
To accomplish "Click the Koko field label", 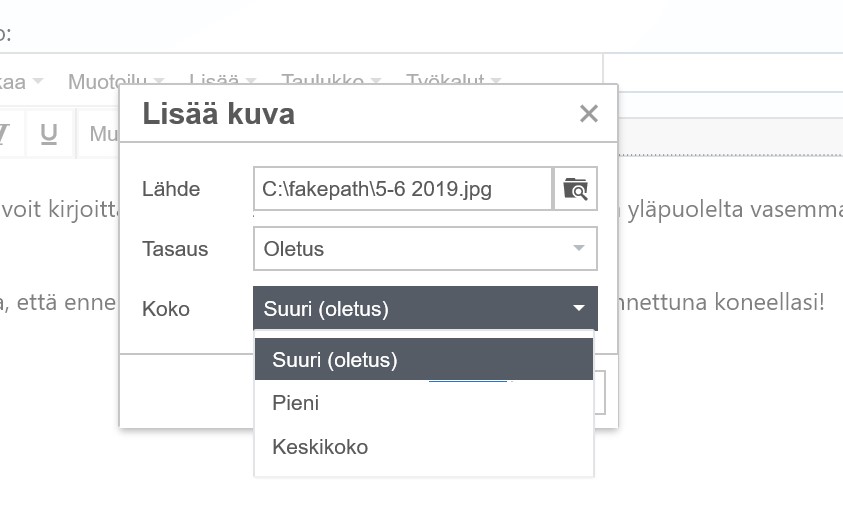I will 165,309.
